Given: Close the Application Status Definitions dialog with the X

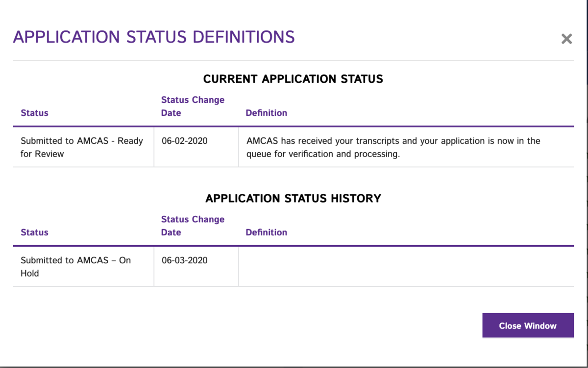Looking at the screenshot, I should tap(566, 39).
